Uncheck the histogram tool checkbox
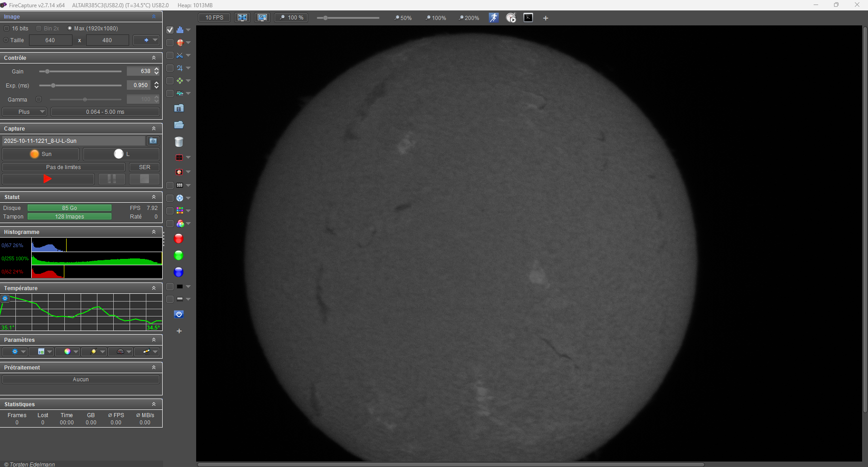Viewport: 868px width, 467px height. coord(170,30)
